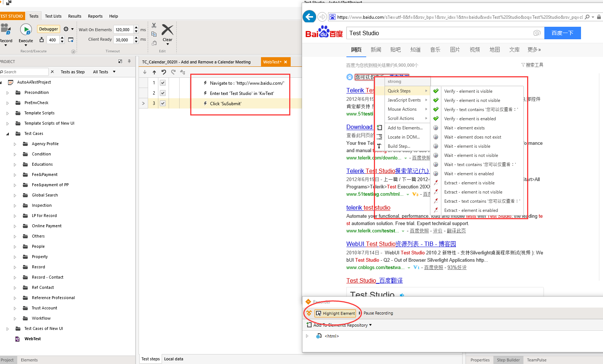This screenshot has height=364, width=603.
Task: Open the WebUI Test Studio资源列表 result link
Action: pos(401,244)
